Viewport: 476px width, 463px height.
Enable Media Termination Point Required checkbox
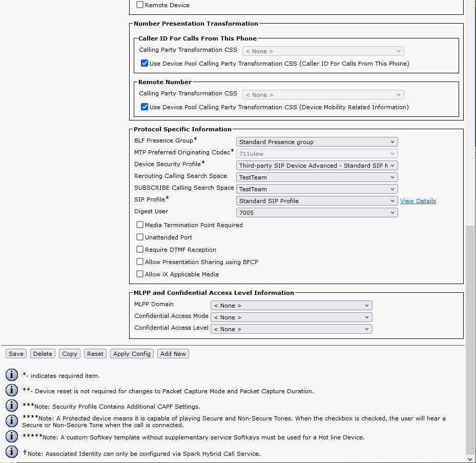[x=140, y=225]
